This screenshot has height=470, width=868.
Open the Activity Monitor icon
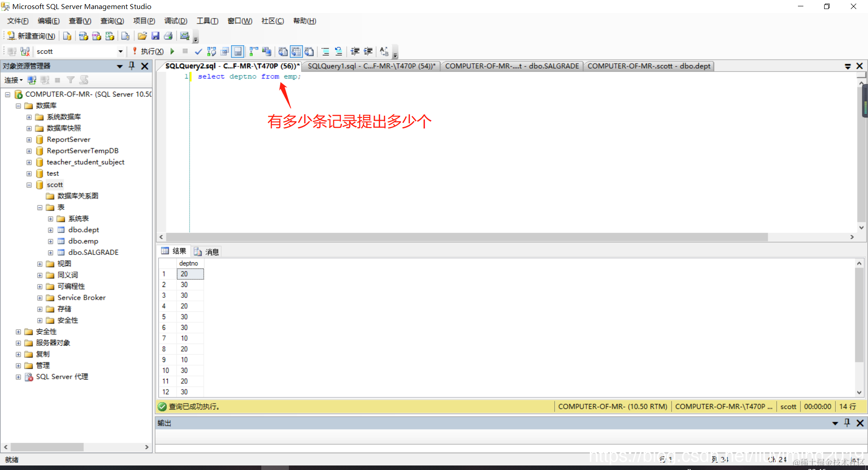coord(184,36)
